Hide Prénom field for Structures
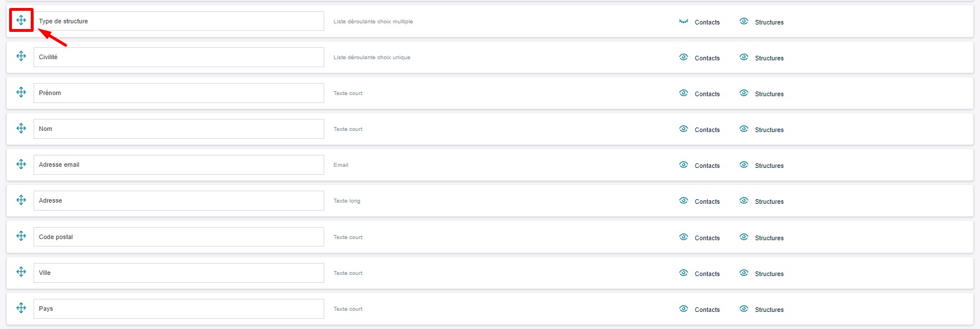980x329 pixels. tap(744, 93)
